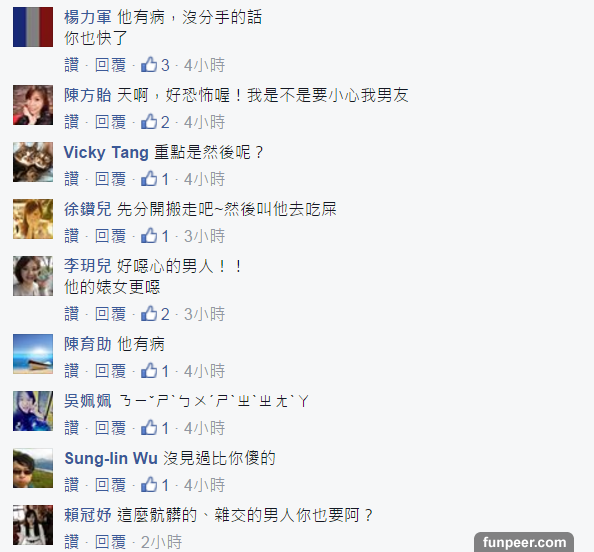Click 讚 under 徐鑽兒's comment
The image size is (594, 552).
coord(72,236)
